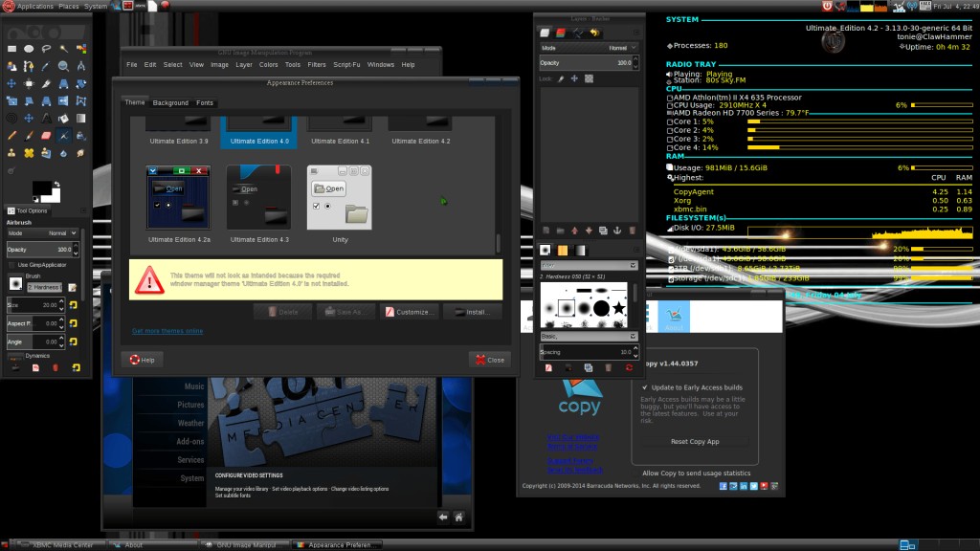Toggle lock alpha channel in Layers dock
The width and height of the screenshot is (980, 551).
(x=589, y=78)
